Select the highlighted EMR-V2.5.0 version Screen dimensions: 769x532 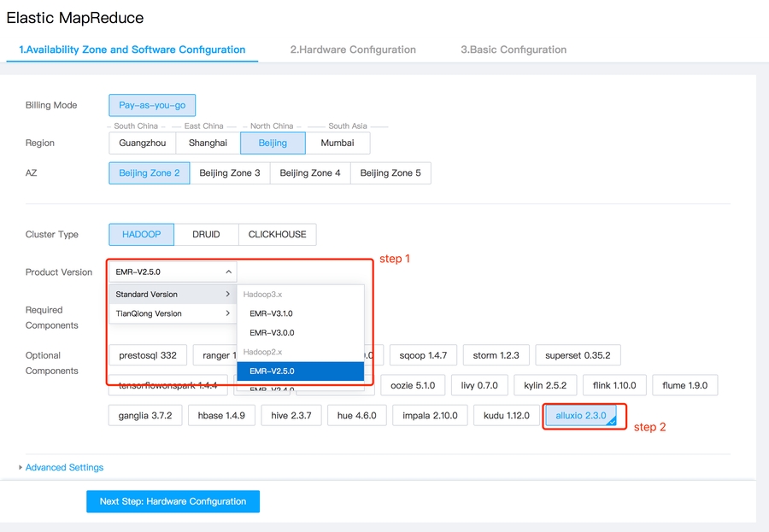272,371
